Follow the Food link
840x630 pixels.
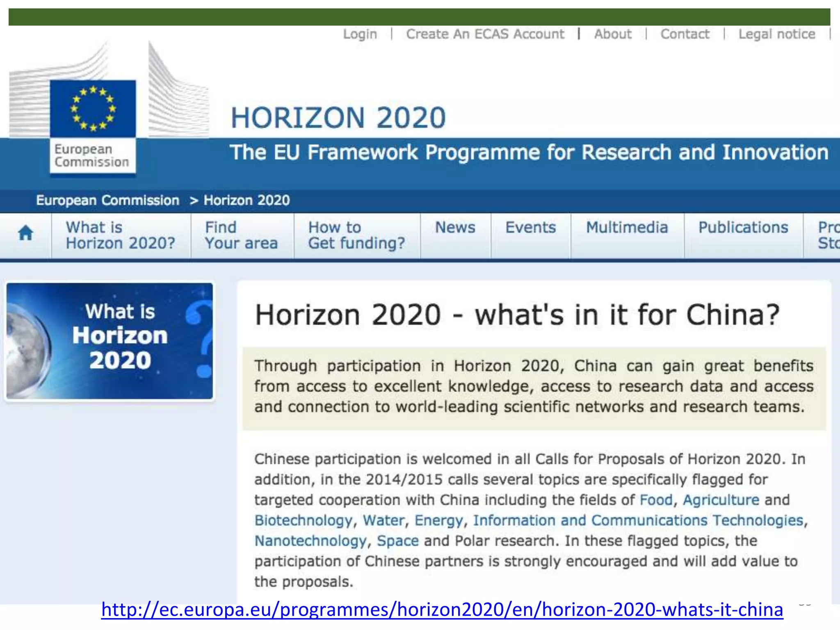coord(656,500)
